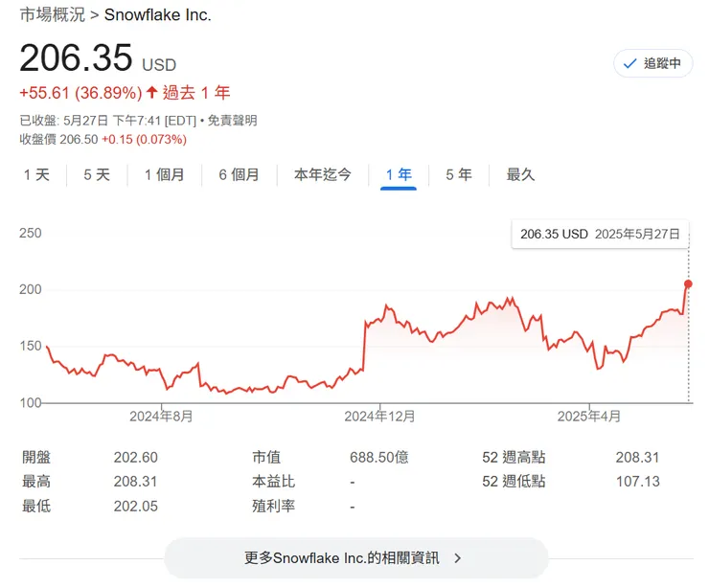Open the 市場概況 breadcrumb link

(52, 15)
